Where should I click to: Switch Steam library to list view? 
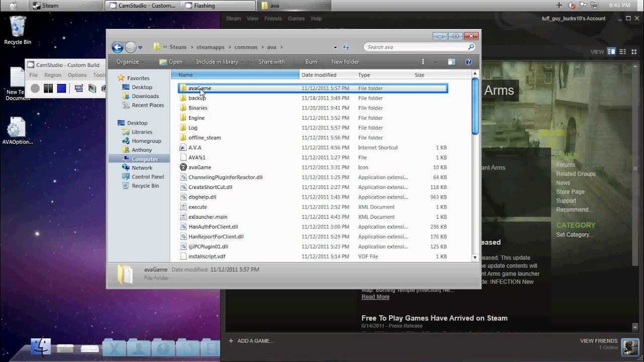click(x=623, y=52)
